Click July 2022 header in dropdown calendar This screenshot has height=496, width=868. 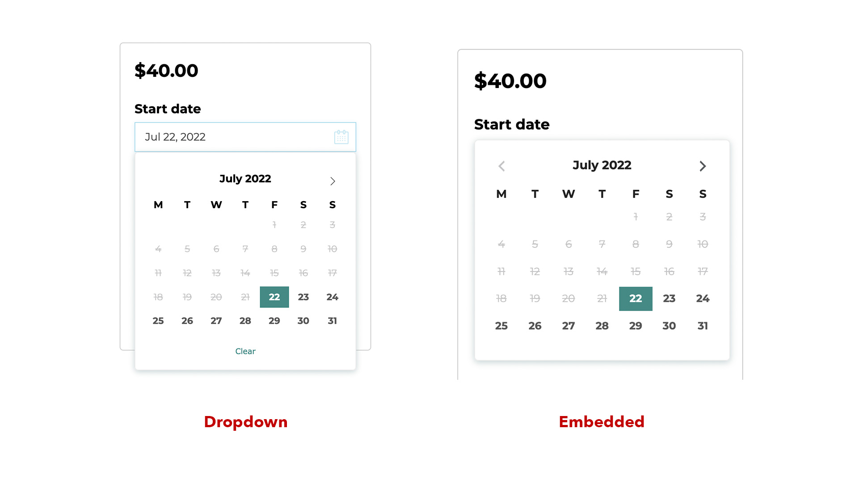click(245, 179)
